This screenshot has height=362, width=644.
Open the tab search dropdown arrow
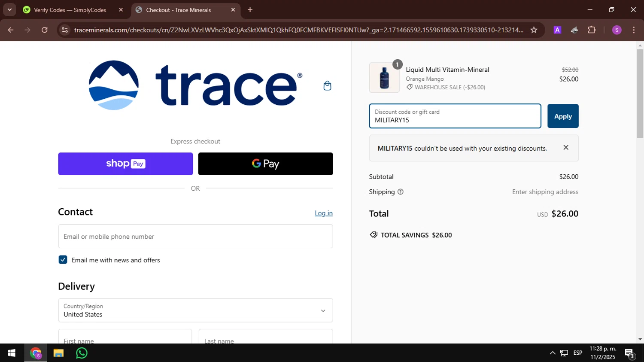[9, 10]
